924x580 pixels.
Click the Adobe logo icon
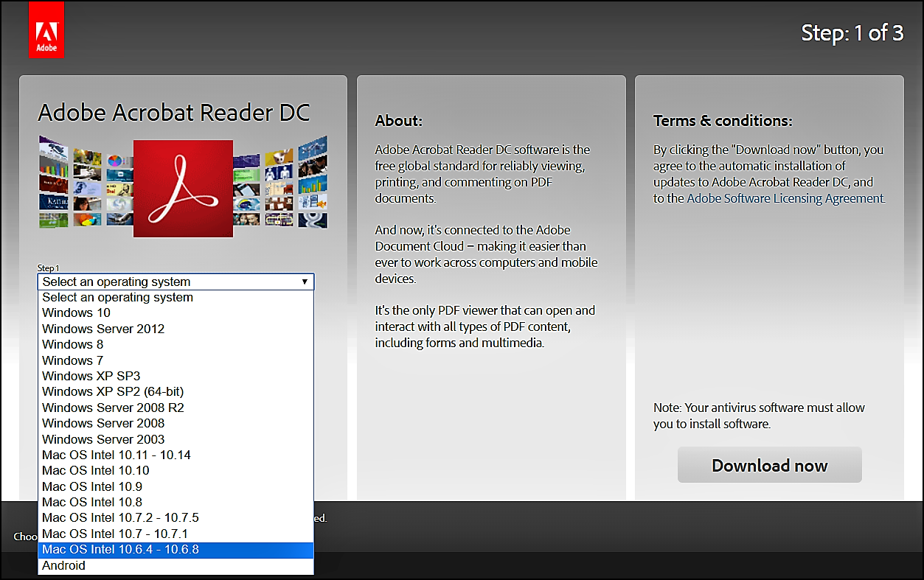click(46, 29)
